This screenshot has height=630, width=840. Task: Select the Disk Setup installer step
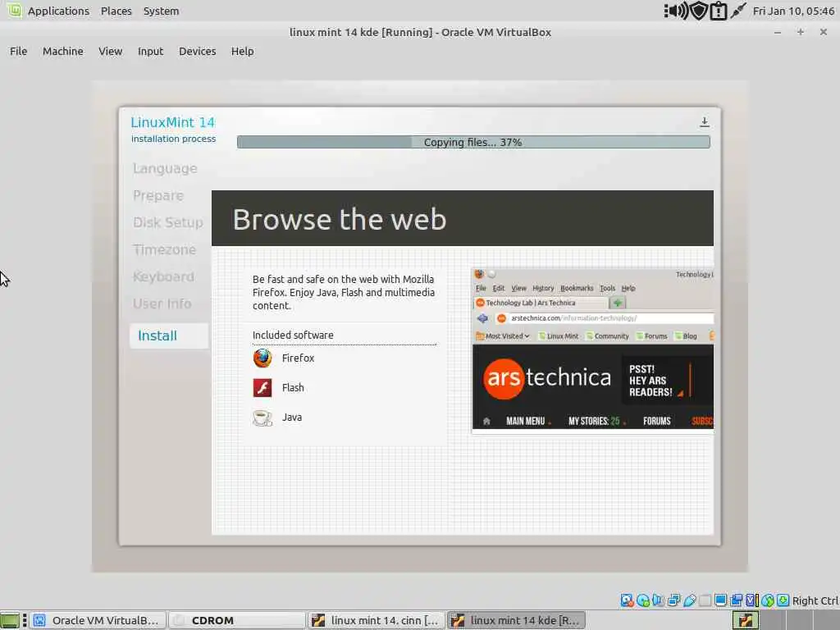click(x=167, y=222)
